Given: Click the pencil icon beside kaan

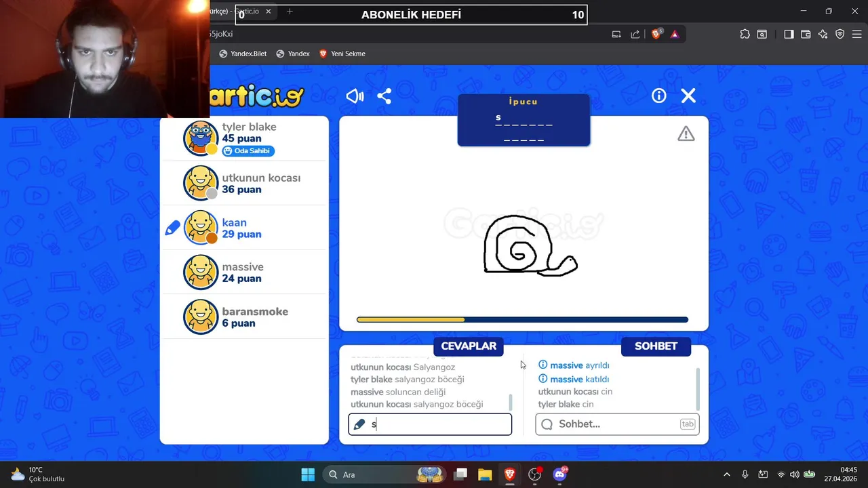Looking at the screenshot, I should tap(172, 228).
